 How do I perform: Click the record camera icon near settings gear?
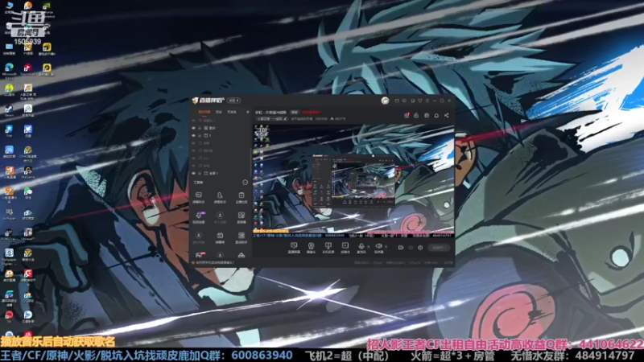401,248
